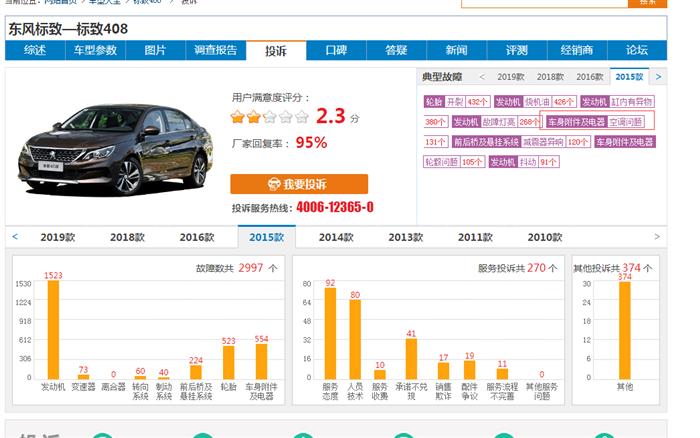This screenshot has width=700, height=438.
Task: Click the 发动机 缸内有异物 fault tag
Action: [x=617, y=102]
